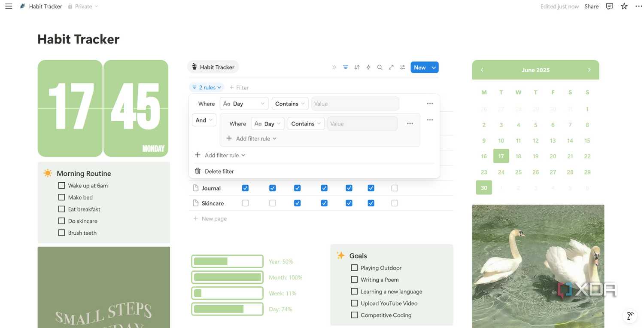The width and height of the screenshot is (644, 328).
Task: Open automations via the lightning bolt icon
Action: [368, 67]
